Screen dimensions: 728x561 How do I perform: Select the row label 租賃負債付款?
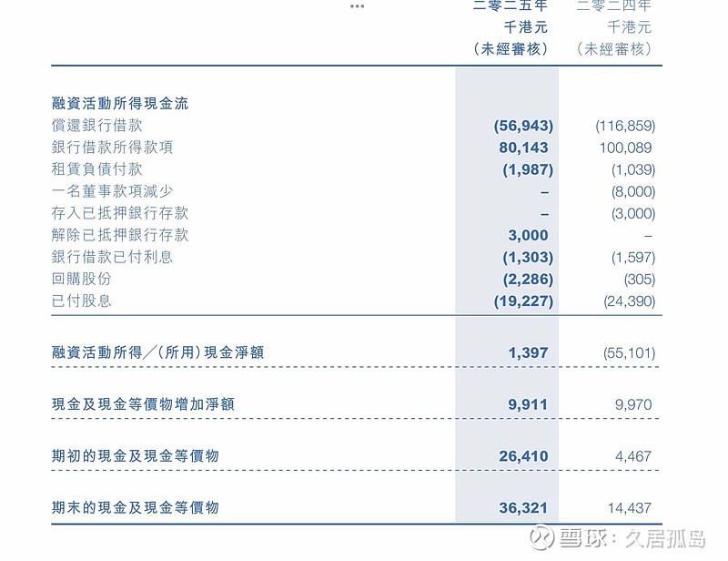click(x=97, y=168)
